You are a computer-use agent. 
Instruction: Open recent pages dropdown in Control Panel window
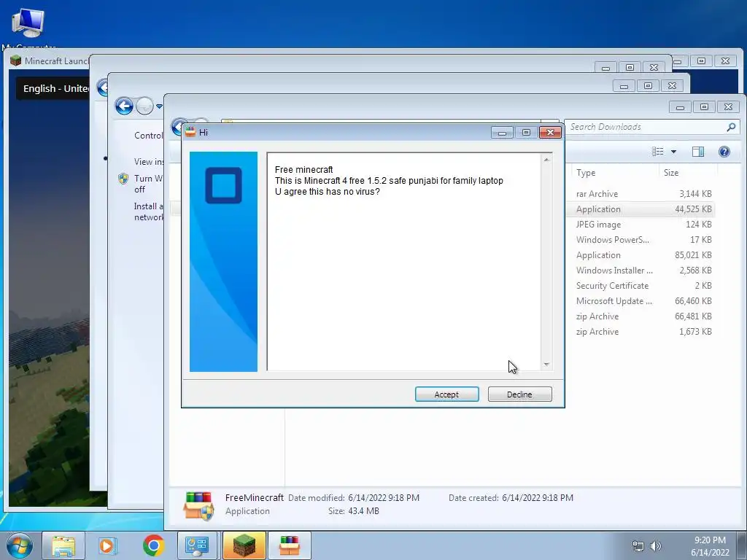click(x=159, y=106)
